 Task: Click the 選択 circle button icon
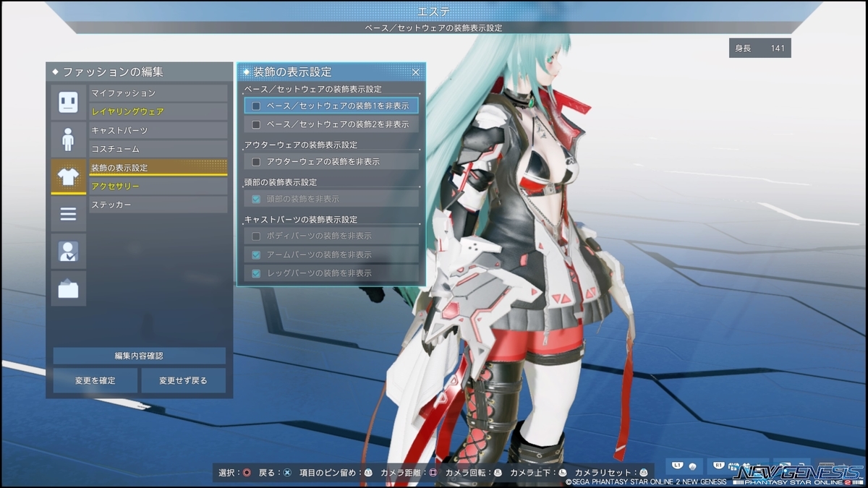coord(247,473)
